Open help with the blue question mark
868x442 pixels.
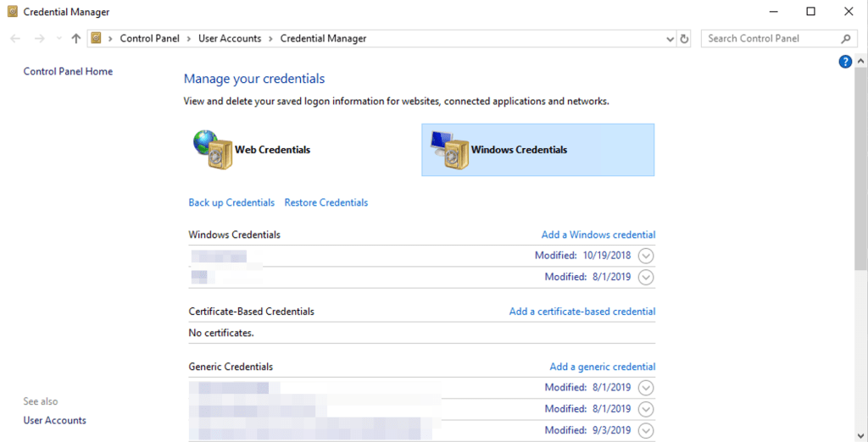pos(844,62)
